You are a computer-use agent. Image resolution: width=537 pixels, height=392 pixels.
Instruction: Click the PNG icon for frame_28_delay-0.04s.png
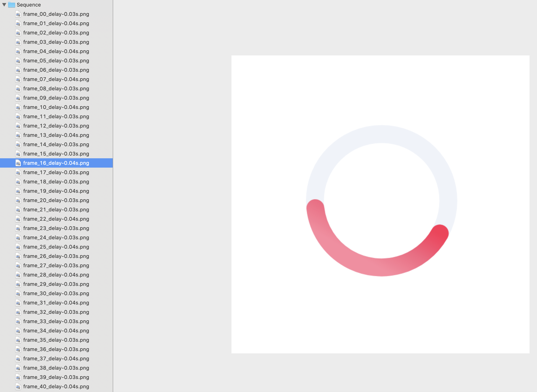18,275
